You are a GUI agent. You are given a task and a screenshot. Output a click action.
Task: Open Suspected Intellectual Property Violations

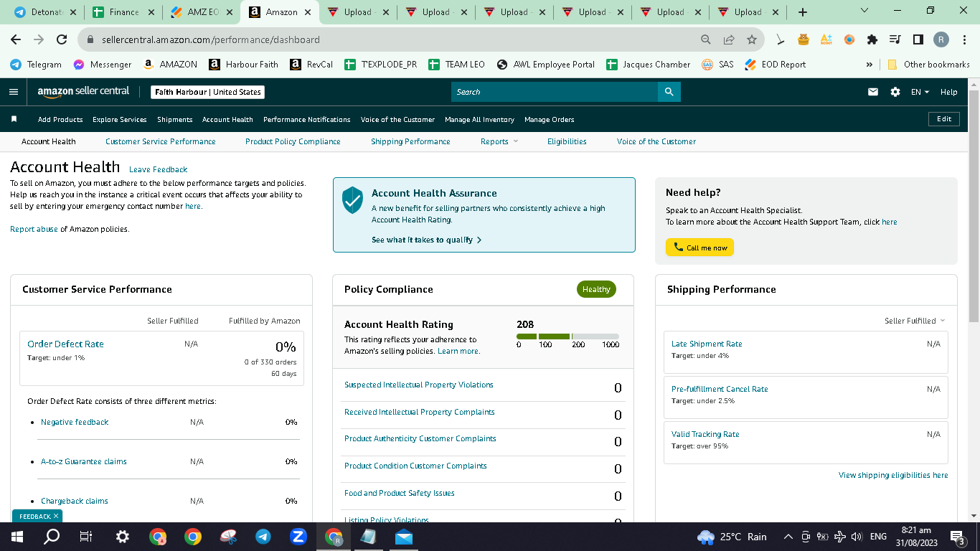pos(419,385)
